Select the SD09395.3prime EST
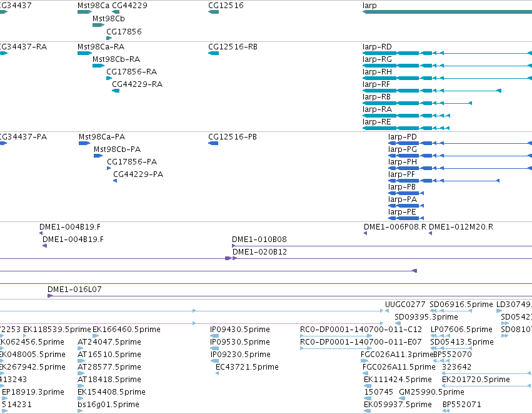532x414 pixels. (x=398, y=323)
